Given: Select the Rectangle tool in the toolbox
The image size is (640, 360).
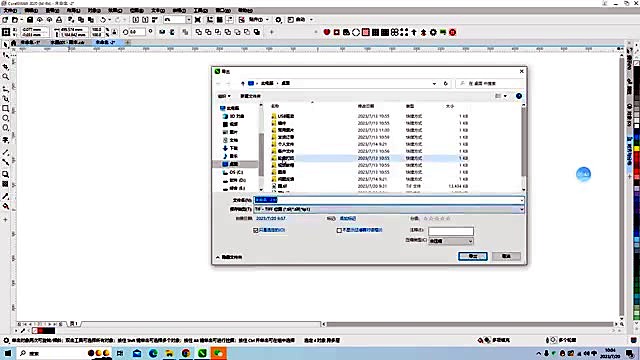Looking at the screenshot, I should pos(5,109).
